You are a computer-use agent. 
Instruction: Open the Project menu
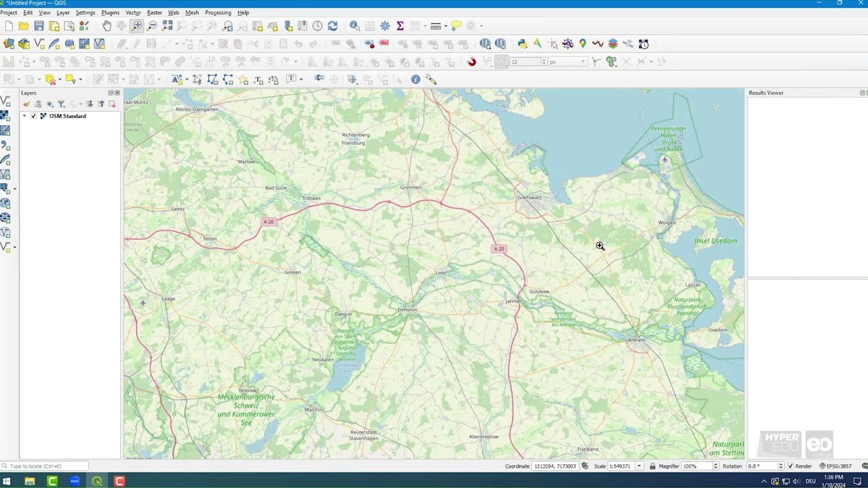(9, 12)
